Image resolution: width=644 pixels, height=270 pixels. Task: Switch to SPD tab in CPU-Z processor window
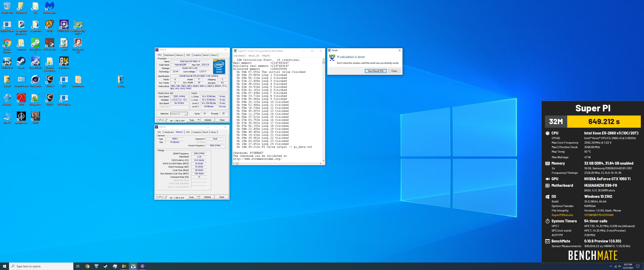tap(188, 55)
